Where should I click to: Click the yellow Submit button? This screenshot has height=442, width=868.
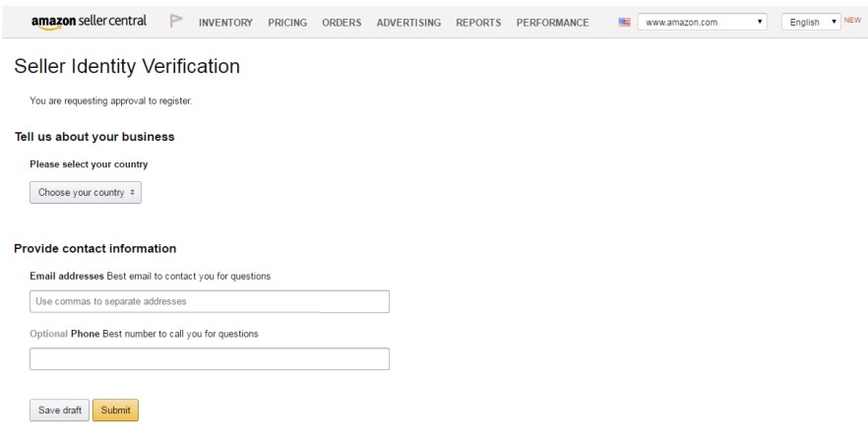pos(116,410)
